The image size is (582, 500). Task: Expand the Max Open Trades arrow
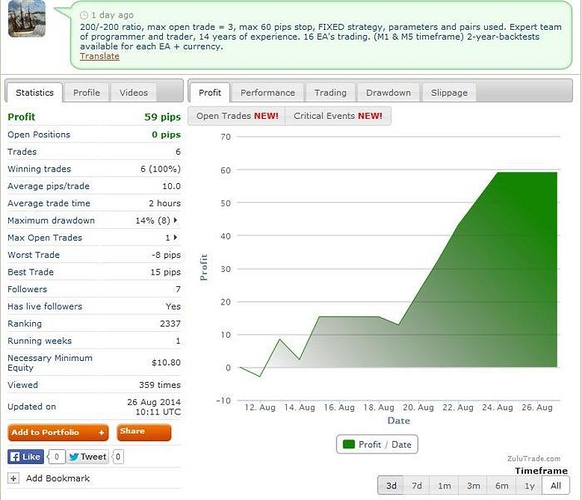point(176,237)
